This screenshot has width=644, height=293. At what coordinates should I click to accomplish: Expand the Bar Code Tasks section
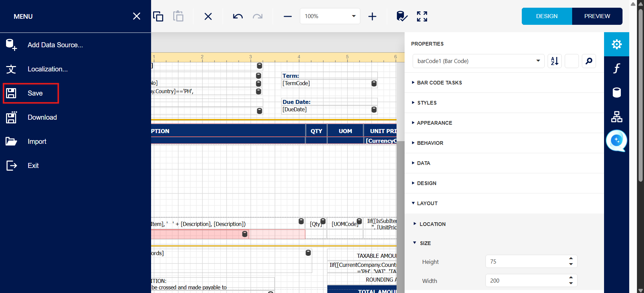pos(439,83)
